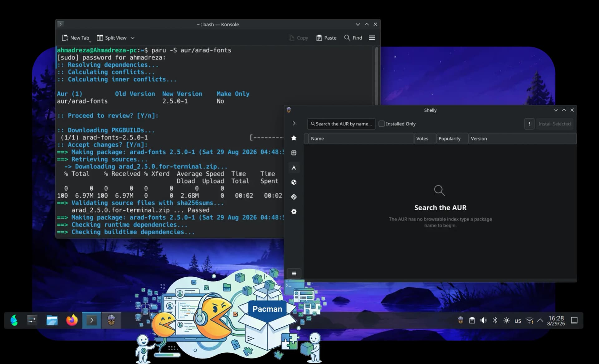Image resolution: width=599 pixels, height=364 pixels.
Task: Sort by the Name column header
Action: click(x=361, y=138)
